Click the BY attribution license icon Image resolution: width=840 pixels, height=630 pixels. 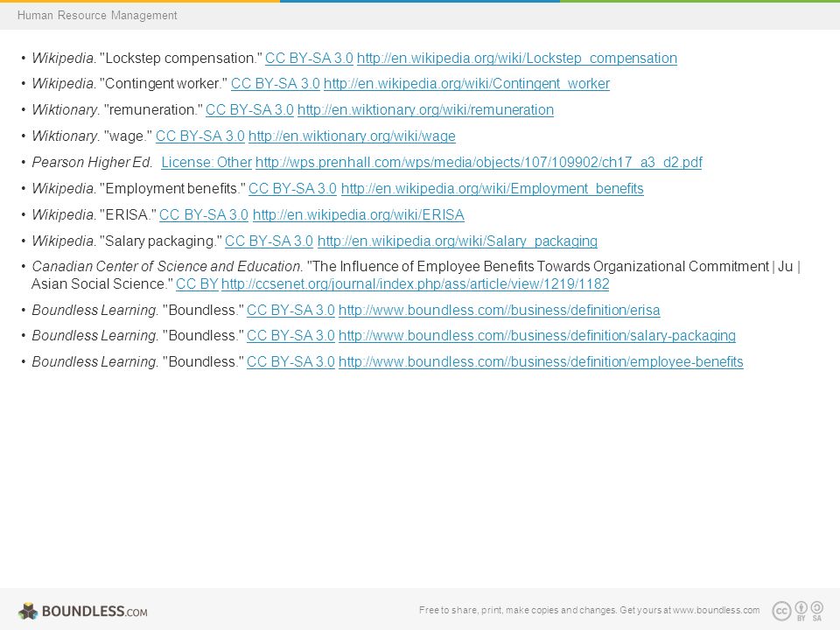(x=801, y=611)
